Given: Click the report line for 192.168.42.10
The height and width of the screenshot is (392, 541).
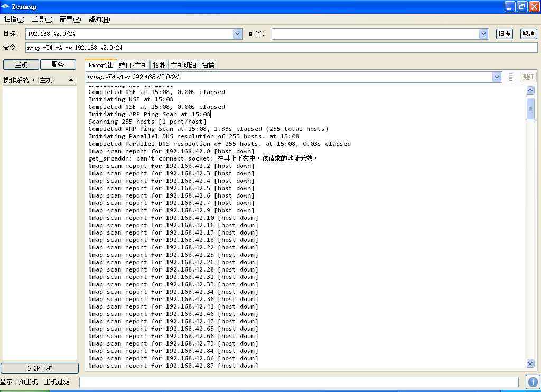Looking at the screenshot, I should 173,218.
